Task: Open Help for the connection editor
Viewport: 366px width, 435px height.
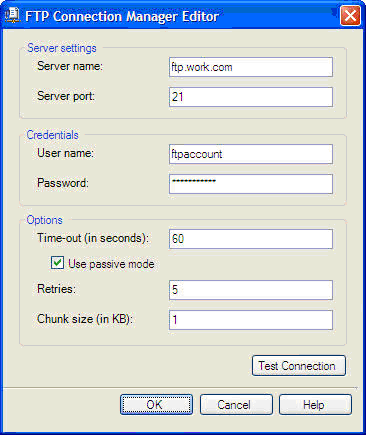Action: pyautogui.click(x=315, y=405)
